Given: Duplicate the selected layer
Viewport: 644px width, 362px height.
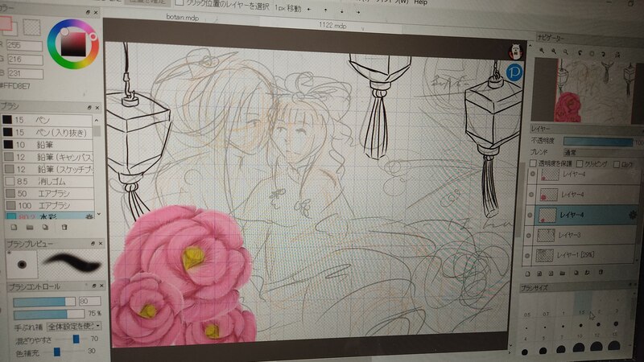Looking at the screenshot, I should coord(576,273).
